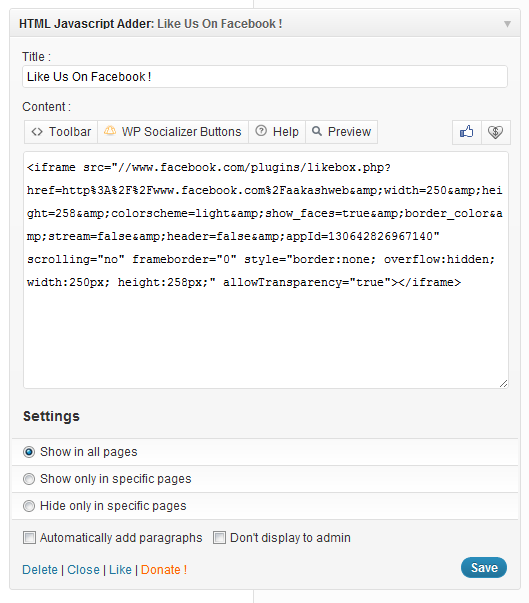The width and height of the screenshot is (529, 603).
Task: Open WP Socializer Buttons
Action: coord(173,132)
